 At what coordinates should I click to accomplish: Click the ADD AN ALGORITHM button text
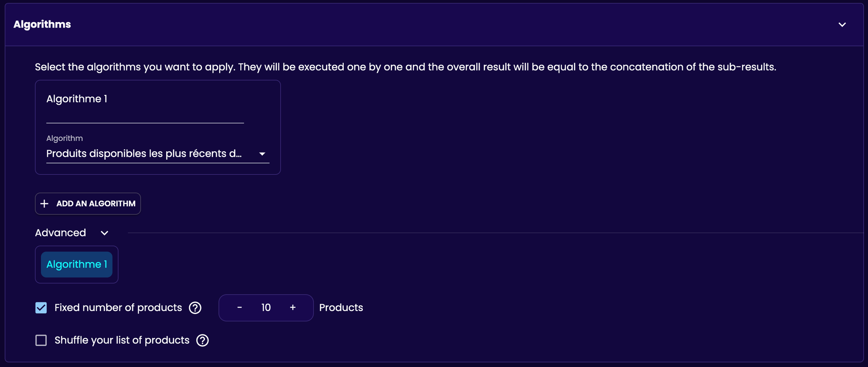pos(96,204)
